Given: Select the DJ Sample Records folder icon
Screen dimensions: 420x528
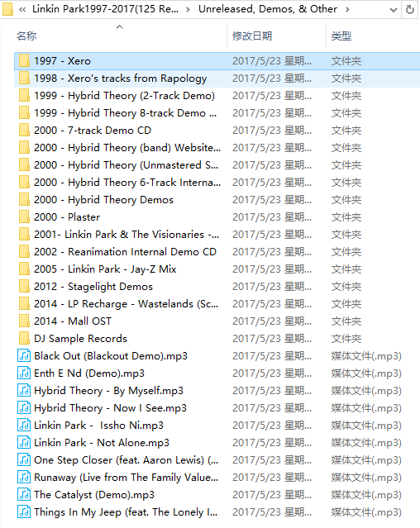Looking at the screenshot, I should coord(24,339).
